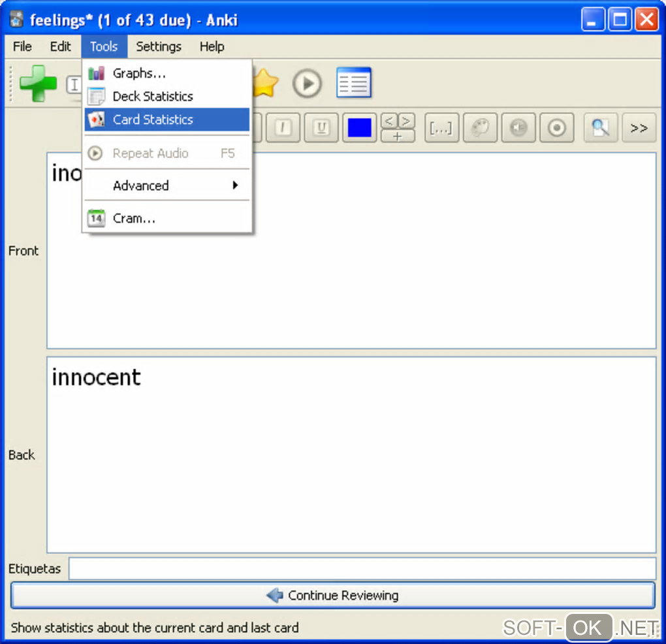The height and width of the screenshot is (644, 666).
Task: Click the magnifier preview icon
Action: click(x=600, y=127)
